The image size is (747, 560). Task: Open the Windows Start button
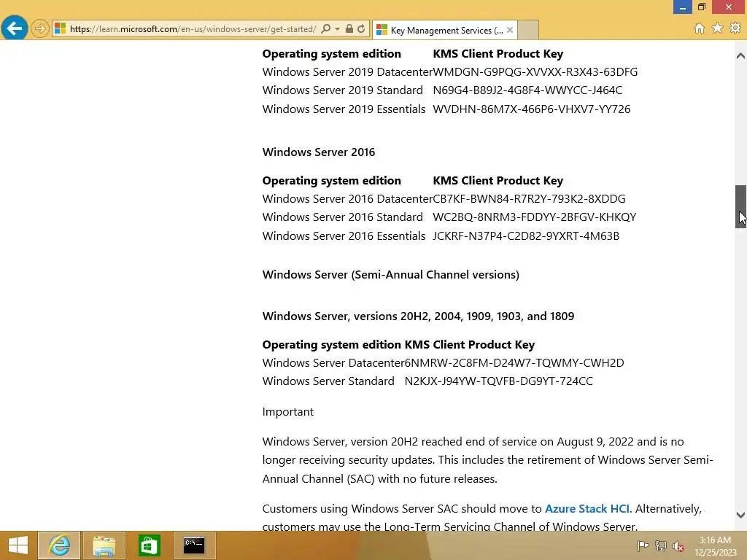tap(18, 545)
